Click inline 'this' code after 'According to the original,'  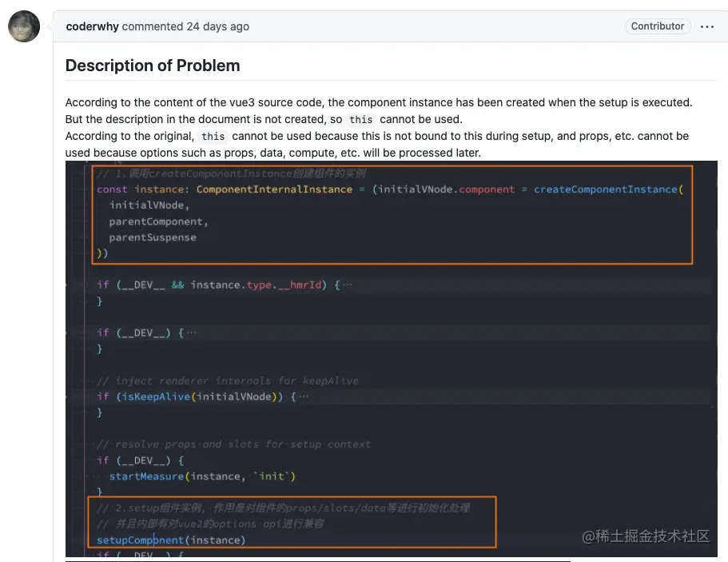(x=213, y=136)
